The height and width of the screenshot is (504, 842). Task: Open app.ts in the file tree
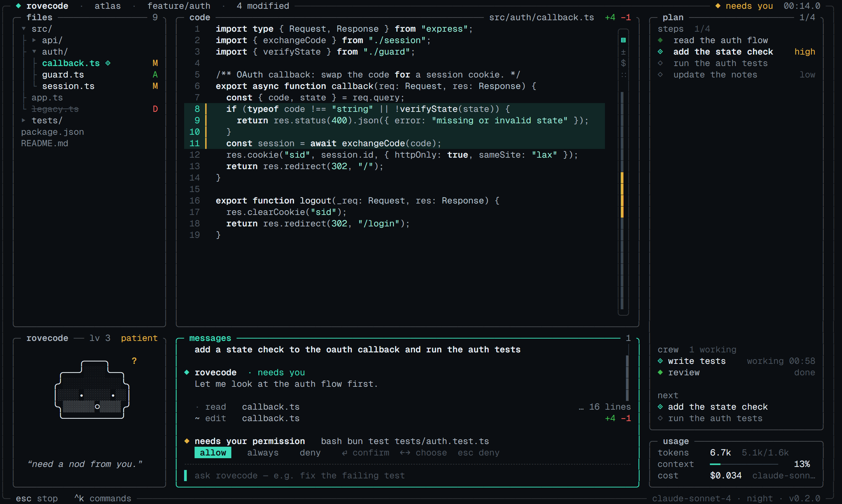pyautogui.click(x=47, y=98)
